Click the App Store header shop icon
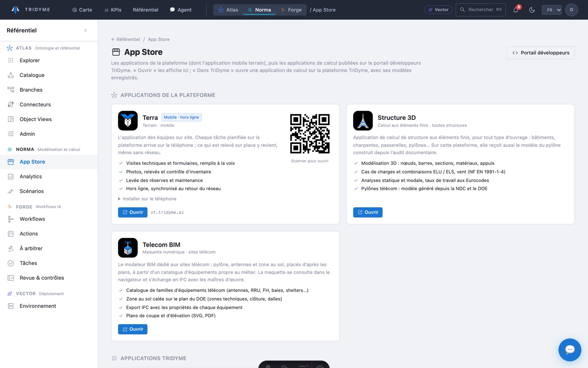The width and height of the screenshot is (588, 368). coord(116,52)
